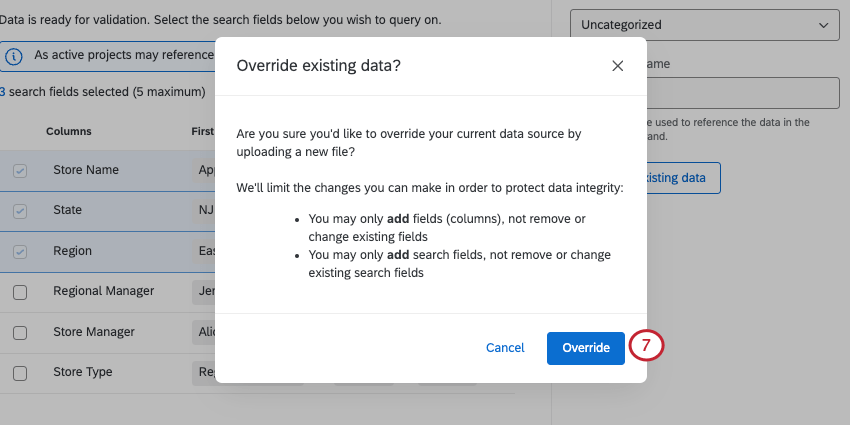Cancel the override dialog
This screenshot has height=425, width=850.
(x=505, y=348)
